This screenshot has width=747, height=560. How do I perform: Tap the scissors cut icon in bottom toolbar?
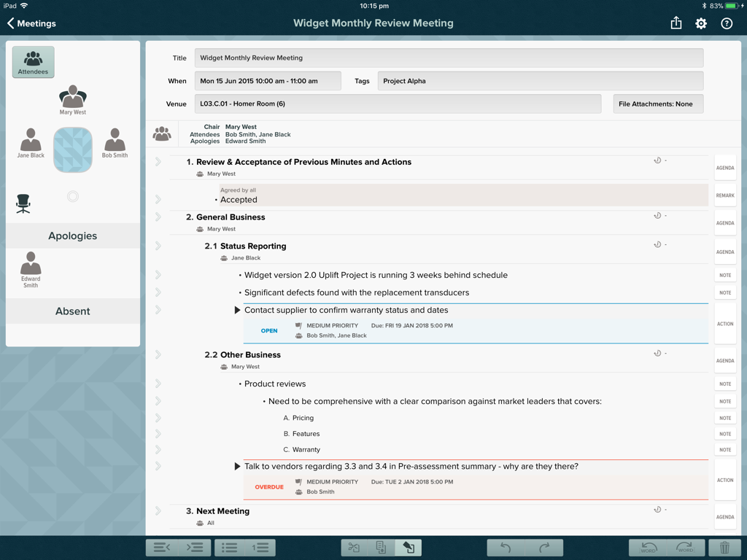tap(355, 547)
